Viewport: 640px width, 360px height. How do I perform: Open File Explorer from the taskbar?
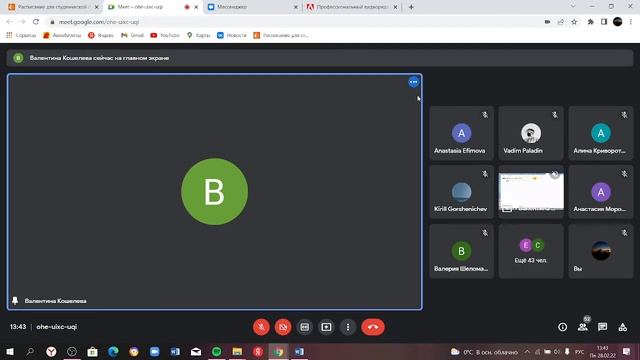[x=237, y=351]
